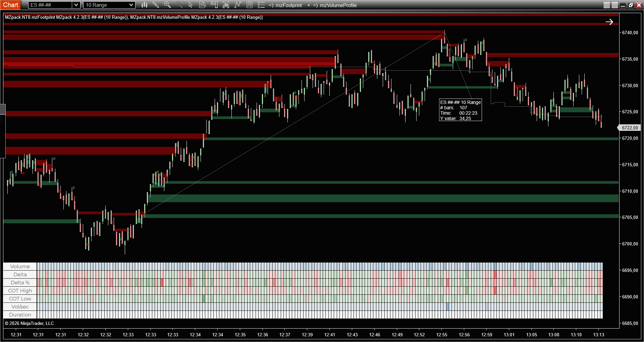644x342 pixels.
Task: Close the chart window
Action: [x=639, y=5]
